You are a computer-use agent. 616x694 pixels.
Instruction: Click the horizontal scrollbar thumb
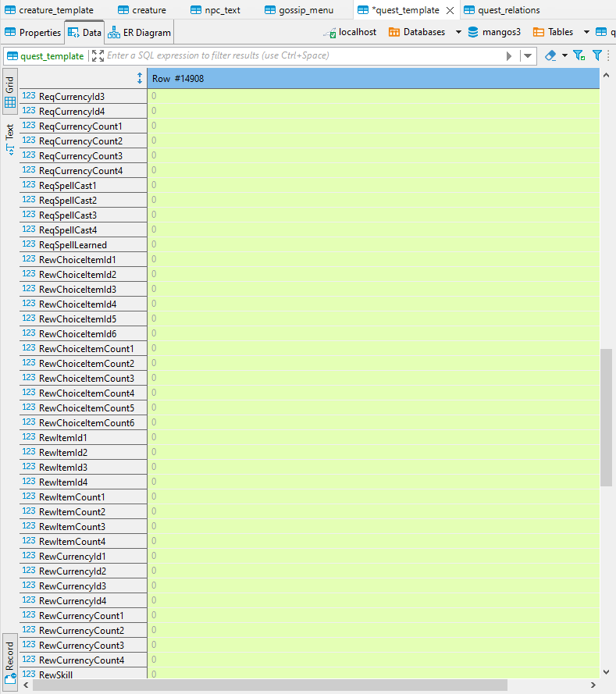pyautogui.click(x=270, y=685)
